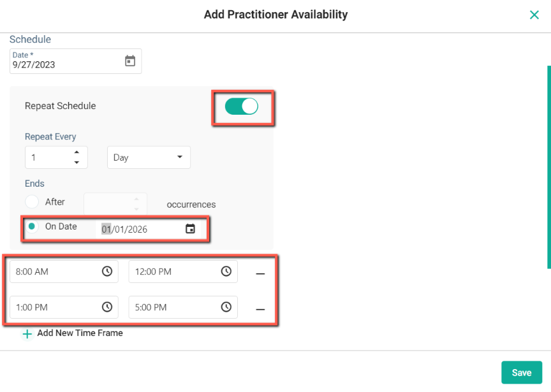
Task: Open the clock picker for 5:00 PM
Action: [226, 307]
